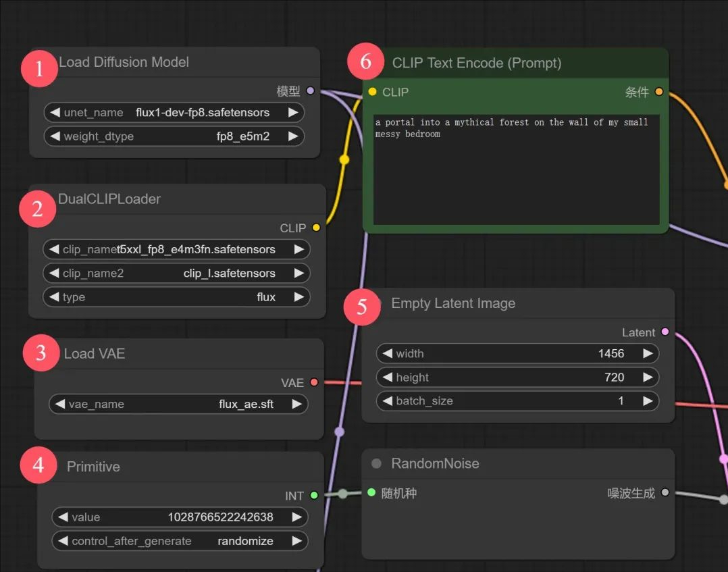The width and height of the screenshot is (728, 572).
Task: Click the pink Latent output port
Action: point(665,332)
